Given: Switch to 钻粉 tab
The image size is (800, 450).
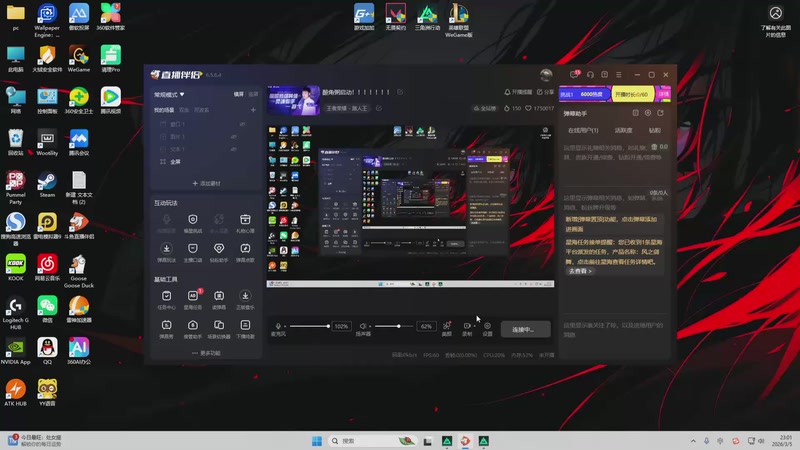Looking at the screenshot, I should click(655, 130).
